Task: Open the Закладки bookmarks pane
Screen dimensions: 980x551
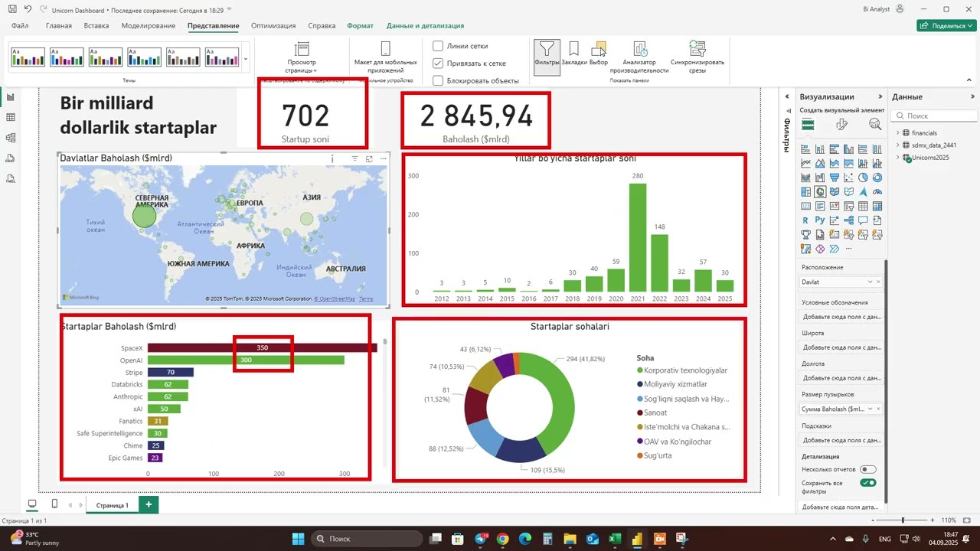Action: pyautogui.click(x=574, y=54)
